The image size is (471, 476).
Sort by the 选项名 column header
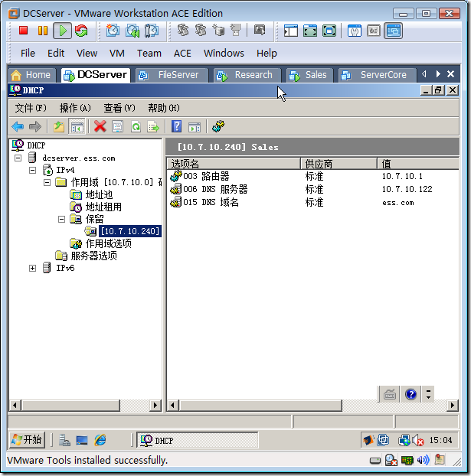pos(234,164)
